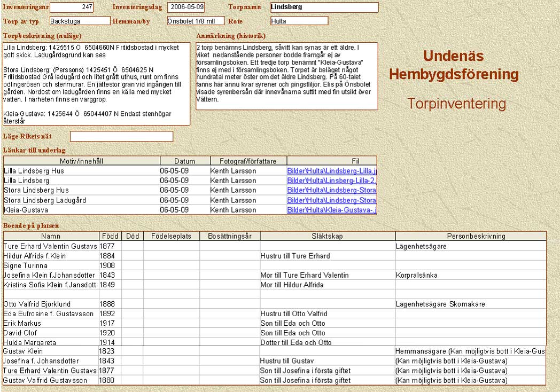560x392 pixels.
Task: Click the Motiv/innehåll column header
Action: 82,161
